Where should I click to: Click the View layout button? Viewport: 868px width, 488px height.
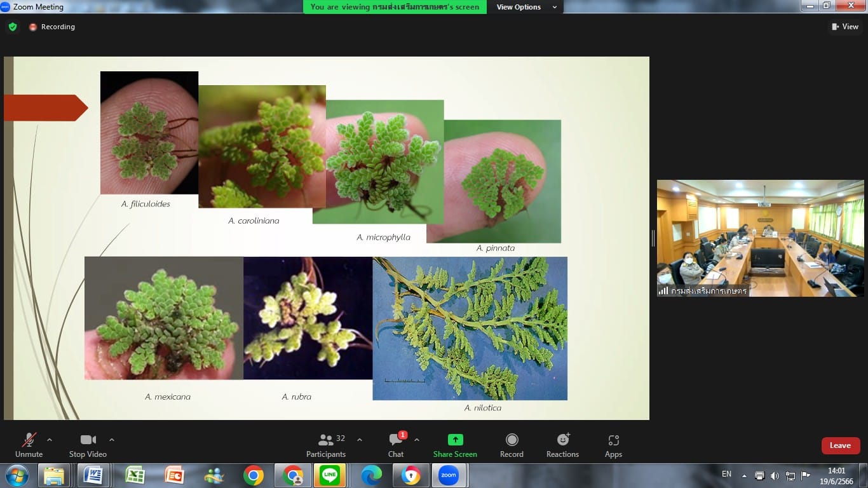845,27
